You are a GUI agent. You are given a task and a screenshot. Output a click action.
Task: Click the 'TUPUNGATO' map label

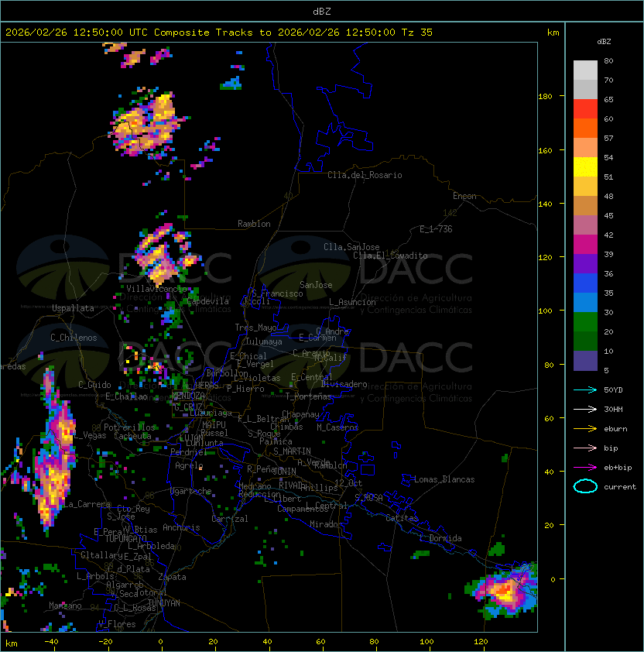[x=125, y=539]
